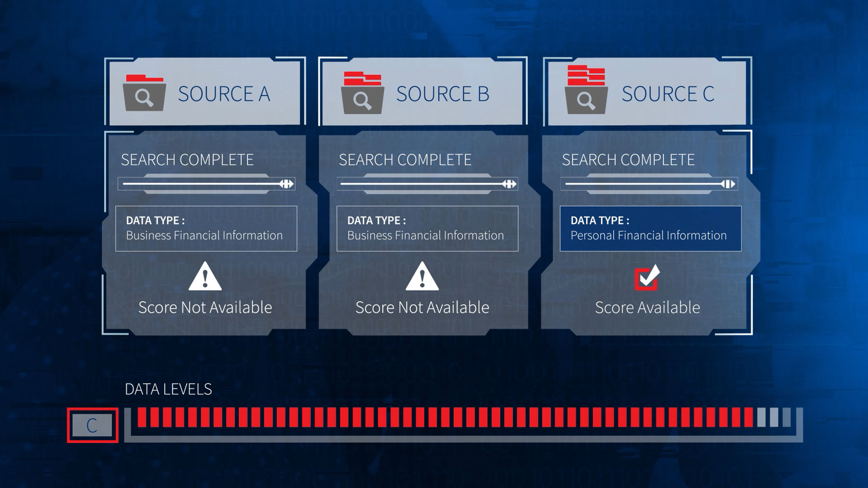Click the Score Not Available label under Source A

coord(207,308)
